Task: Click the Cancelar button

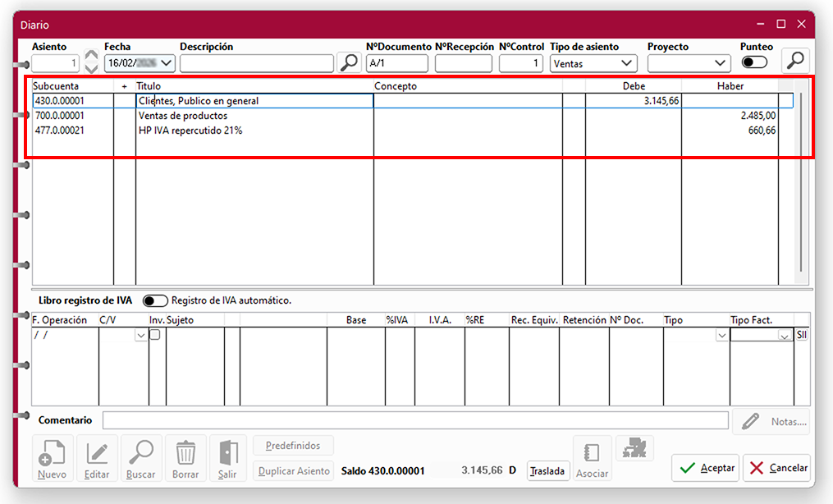Action: (776, 468)
